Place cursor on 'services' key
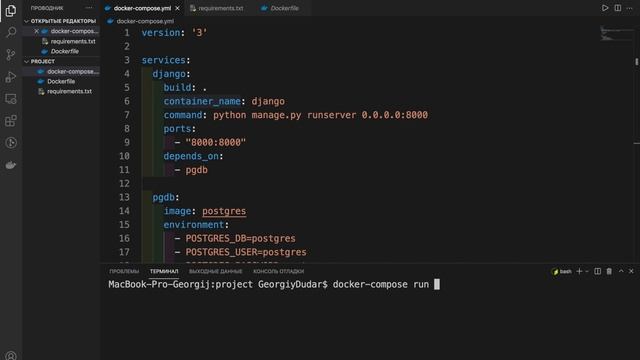Screen dimensions: 640x360 163,60
